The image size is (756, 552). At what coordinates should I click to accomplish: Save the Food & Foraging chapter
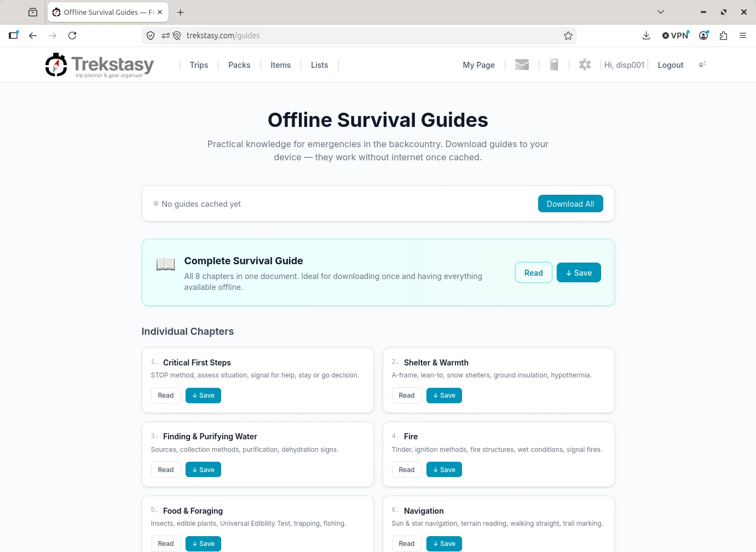(x=203, y=544)
